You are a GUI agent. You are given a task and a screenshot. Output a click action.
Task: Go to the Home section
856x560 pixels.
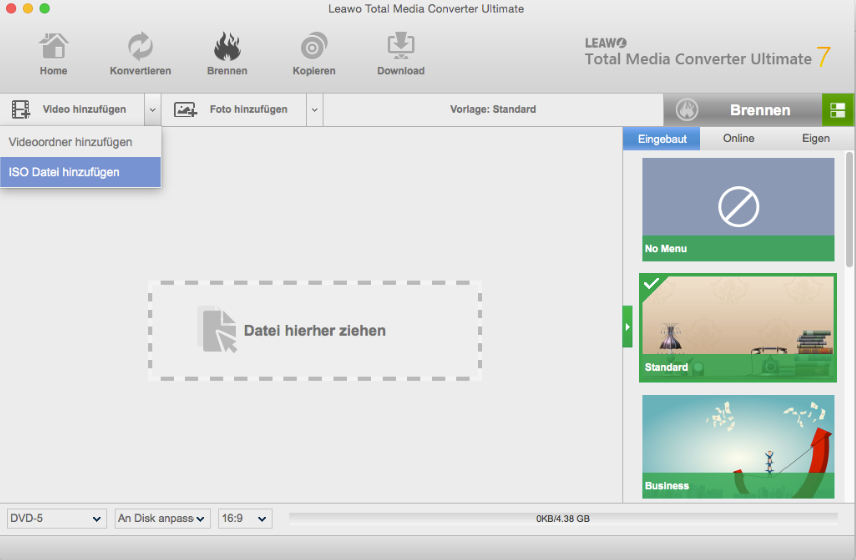[x=54, y=53]
